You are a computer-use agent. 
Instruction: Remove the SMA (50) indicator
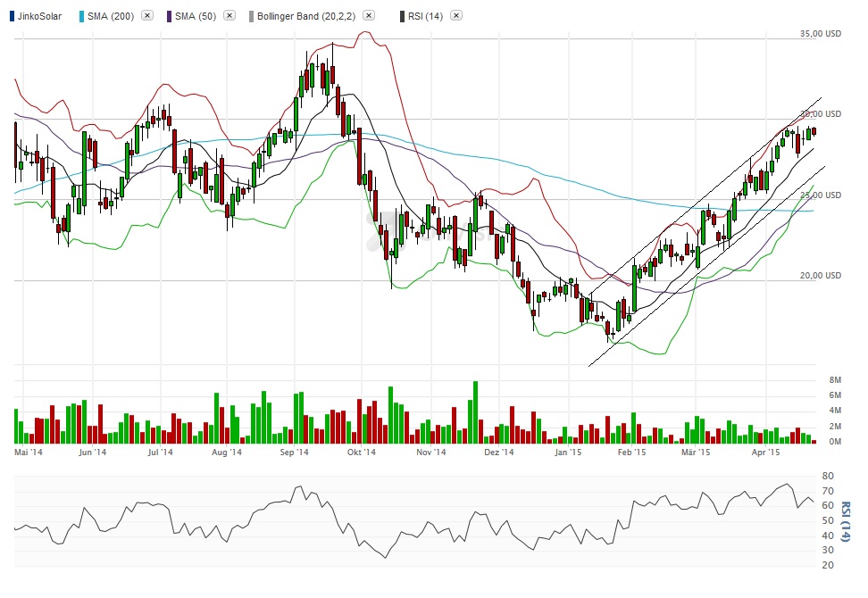(x=228, y=15)
